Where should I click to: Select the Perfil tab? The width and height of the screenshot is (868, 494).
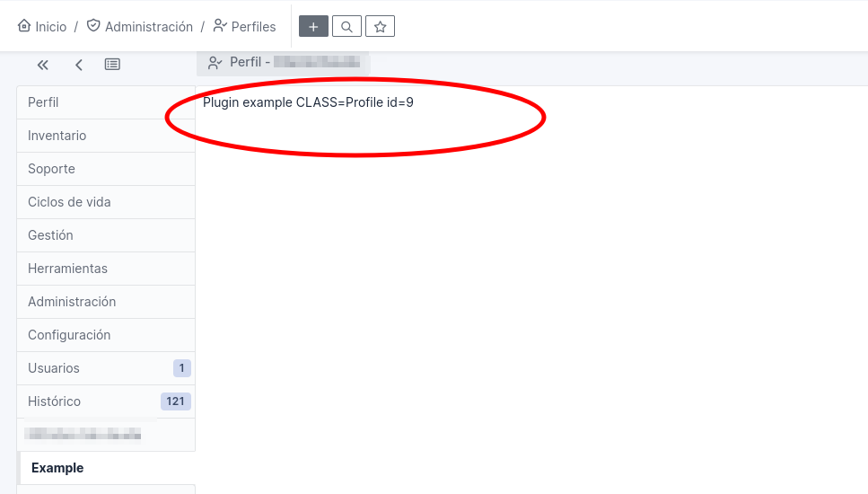[106, 102]
